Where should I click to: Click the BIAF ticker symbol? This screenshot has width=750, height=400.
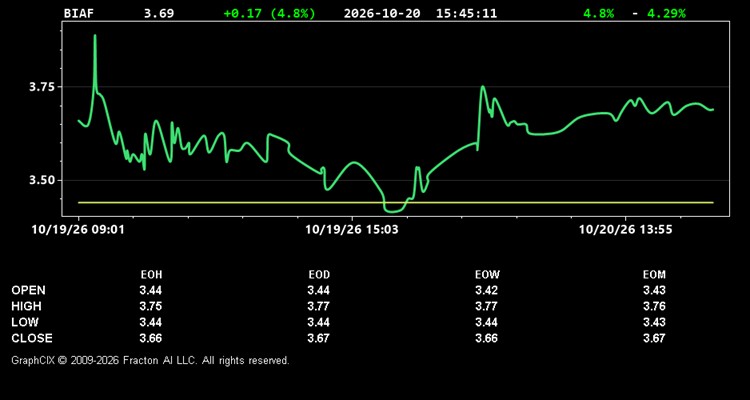click(x=79, y=13)
